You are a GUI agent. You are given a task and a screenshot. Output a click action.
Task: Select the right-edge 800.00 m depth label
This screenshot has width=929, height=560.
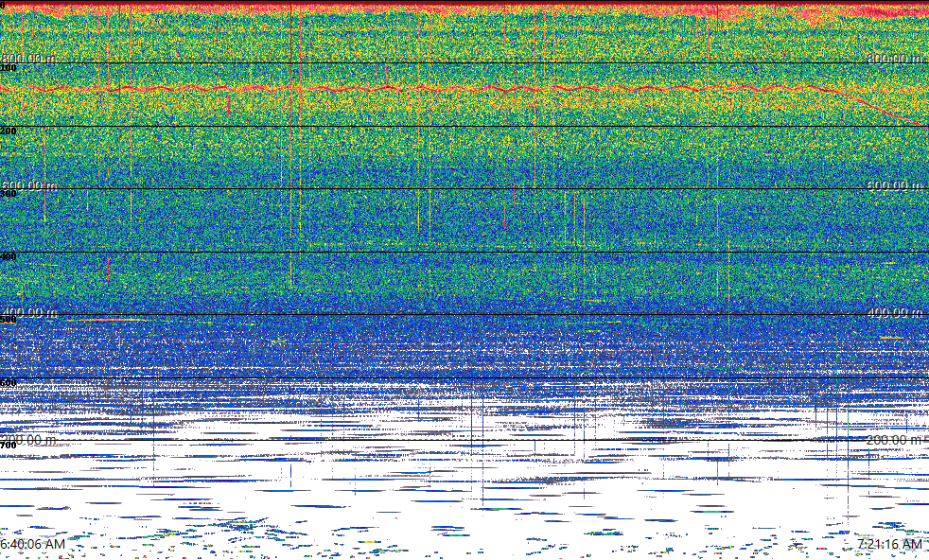click(x=894, y=58)
